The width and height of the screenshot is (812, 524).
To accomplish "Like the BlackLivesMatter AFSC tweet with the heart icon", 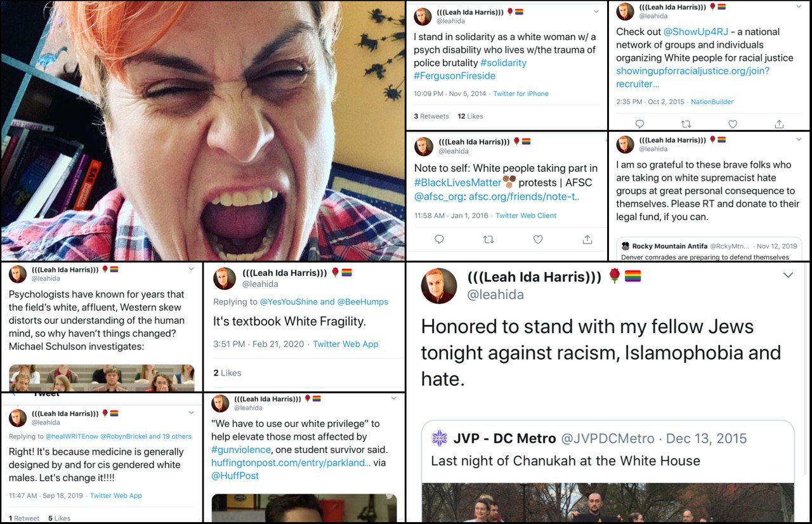I will coord(538,239).
